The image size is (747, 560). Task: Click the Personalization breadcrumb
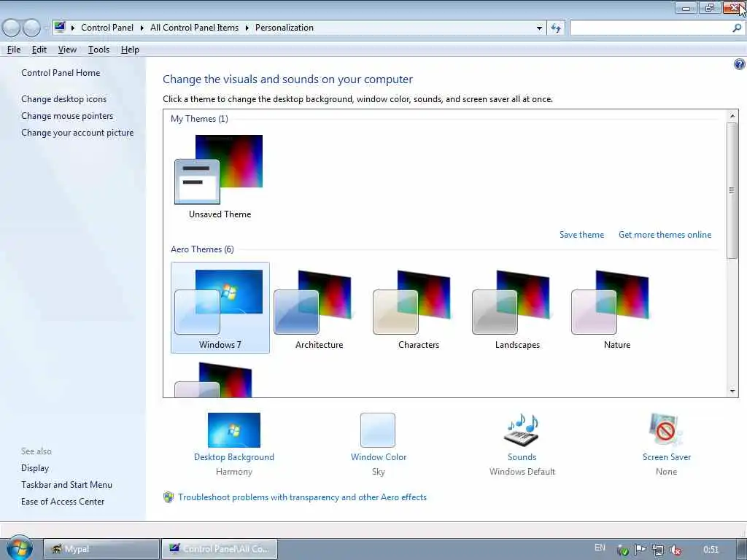coord(285,28)
